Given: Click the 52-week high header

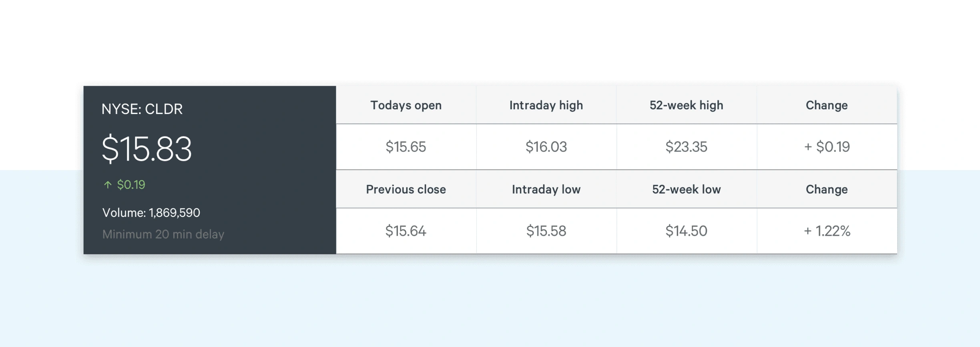Looking at the screenshot, I should coord(686,105).
